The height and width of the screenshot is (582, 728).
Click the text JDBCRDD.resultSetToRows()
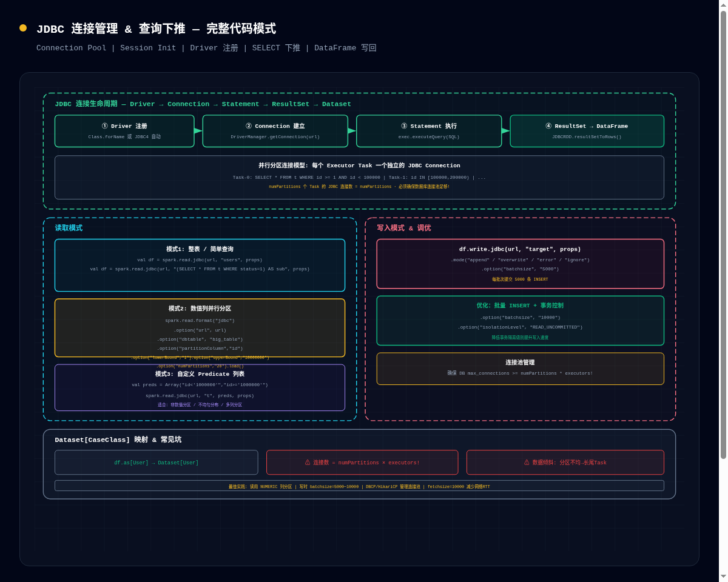(x=587, y=137)
